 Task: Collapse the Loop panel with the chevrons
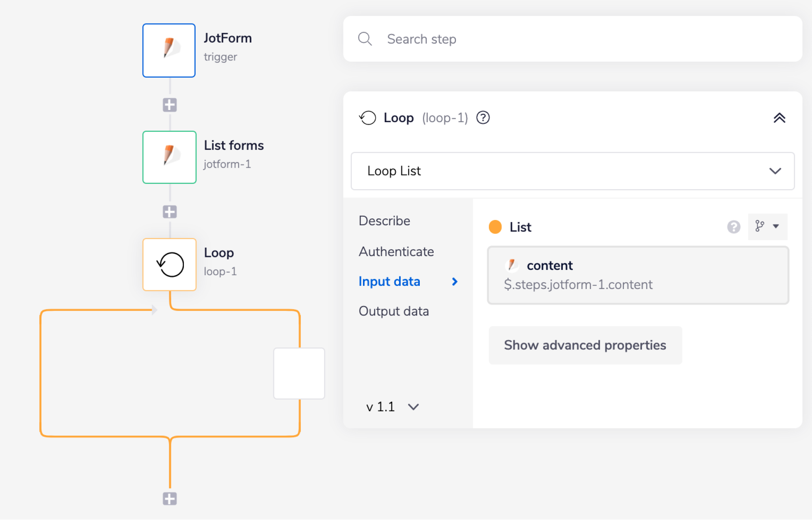point(780,118)
